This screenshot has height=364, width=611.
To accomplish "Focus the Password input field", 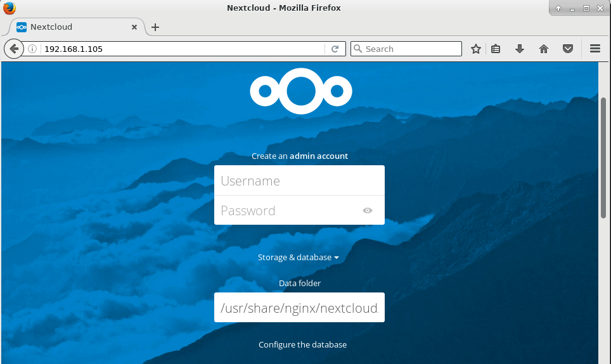I will 288,211.
